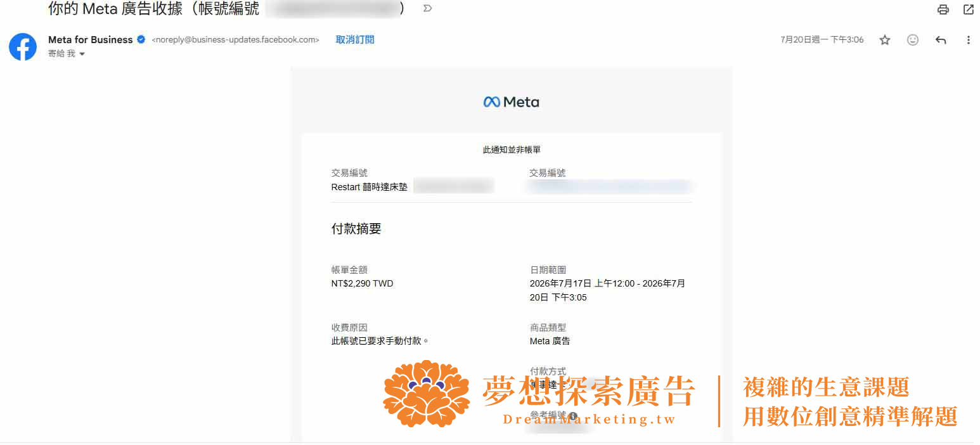Click the value Meta 廣告
The width and height of the screenshot is (980, 445).
pos(550,341)
